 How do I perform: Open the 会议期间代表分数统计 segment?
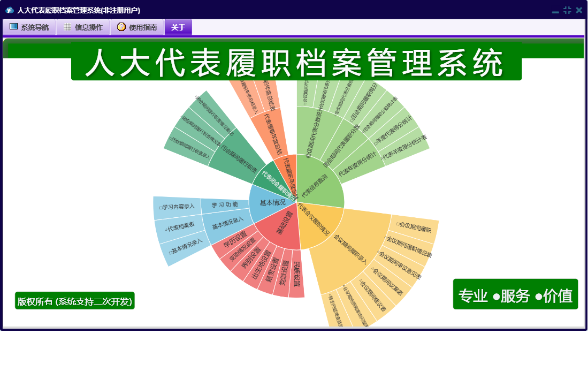(x=314, y=133)
